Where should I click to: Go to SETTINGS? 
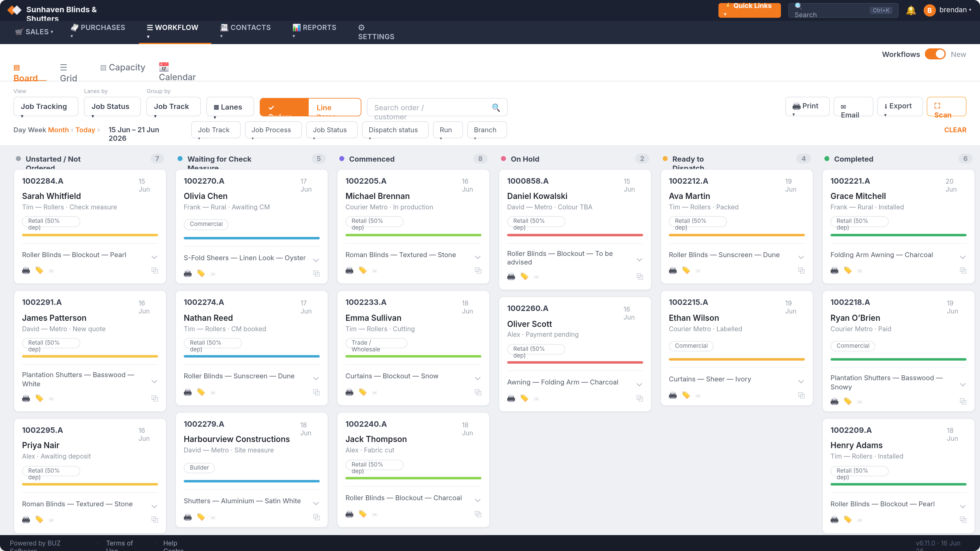pyautogui.click(x=376, y=32)
